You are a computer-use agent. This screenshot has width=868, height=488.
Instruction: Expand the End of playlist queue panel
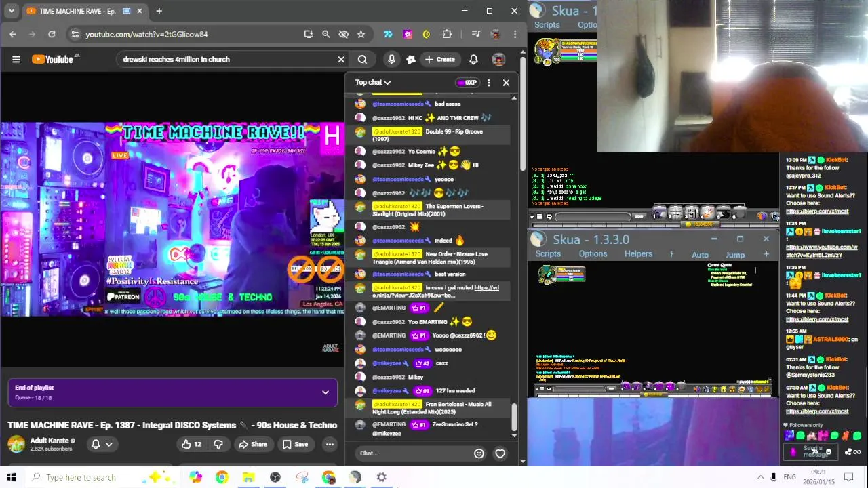[x=325, y=392]
